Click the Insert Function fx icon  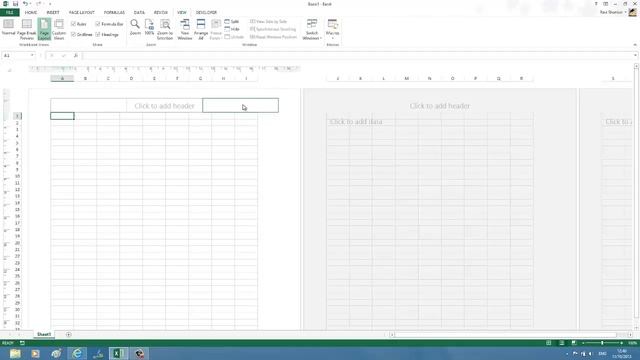[76, 56]
